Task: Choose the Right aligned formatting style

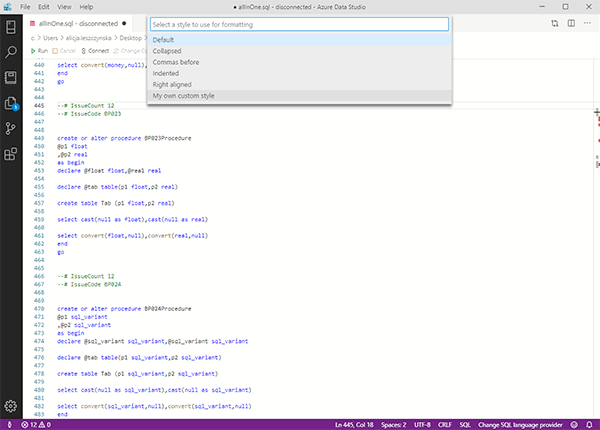Action: pyautogui.click(x=299, y=85)
